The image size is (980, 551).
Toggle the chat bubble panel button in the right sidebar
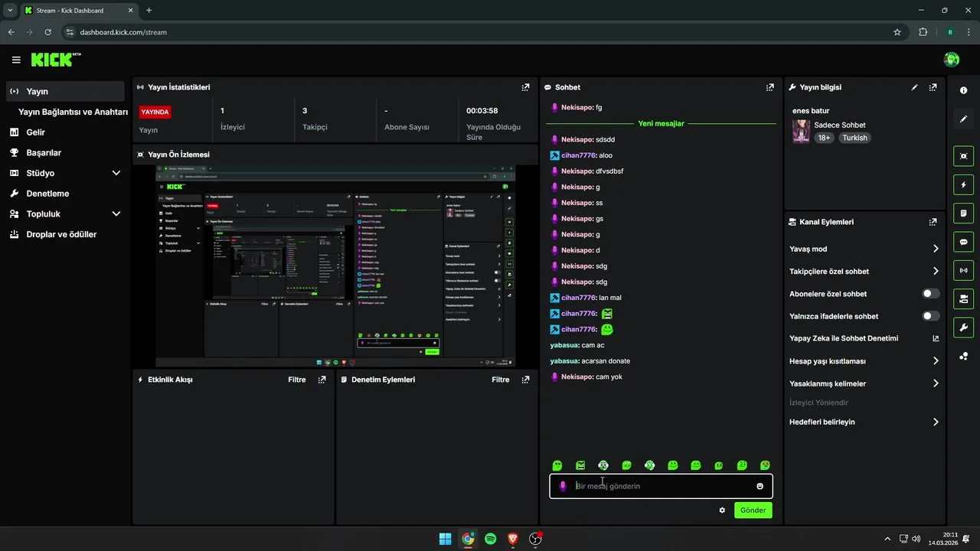[963, 242]
